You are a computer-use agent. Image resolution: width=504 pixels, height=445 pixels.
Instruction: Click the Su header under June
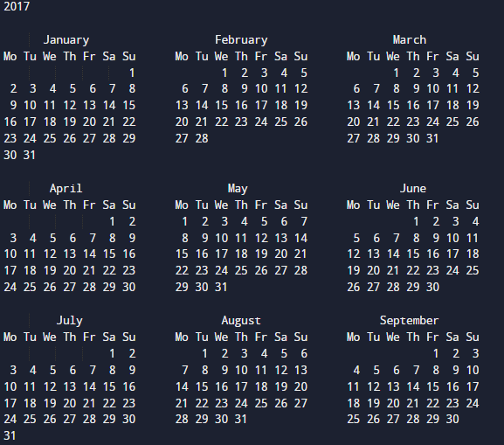tap(473, 205)
